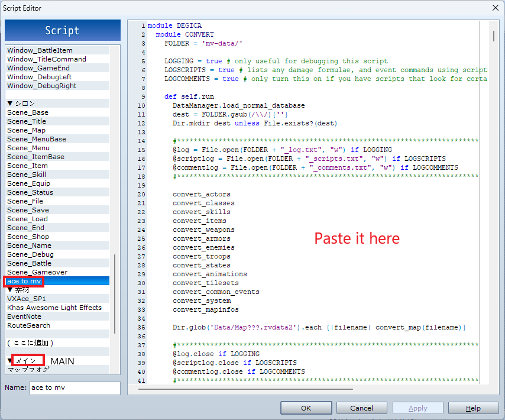Screen dimensions: 505x420
Task: Select Scene_End script
Action: 57,228
